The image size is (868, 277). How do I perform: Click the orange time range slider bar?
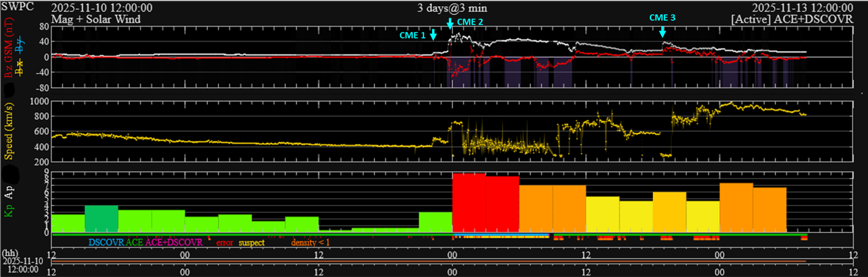click(429, 262)
